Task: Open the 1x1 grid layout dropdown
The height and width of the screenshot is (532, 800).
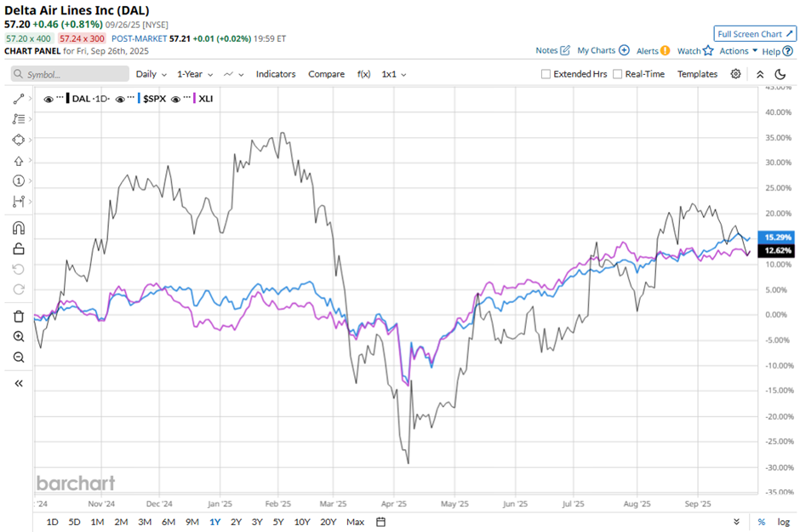Action: coord(394,74)
